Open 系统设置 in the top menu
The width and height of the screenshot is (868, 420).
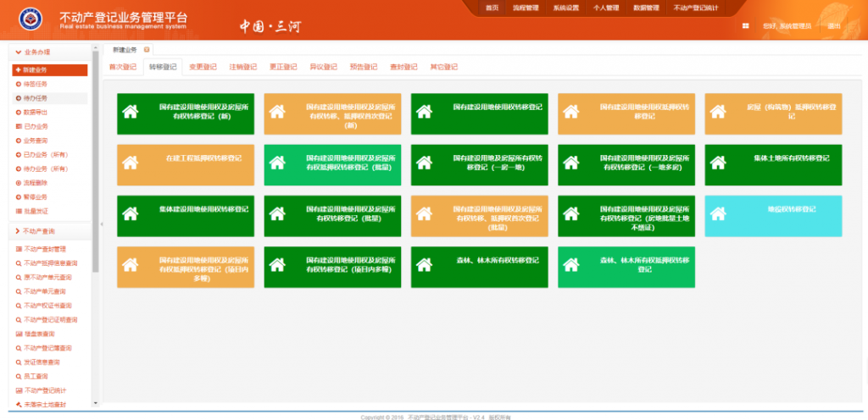pyautogui.click(x=566, y=8)
